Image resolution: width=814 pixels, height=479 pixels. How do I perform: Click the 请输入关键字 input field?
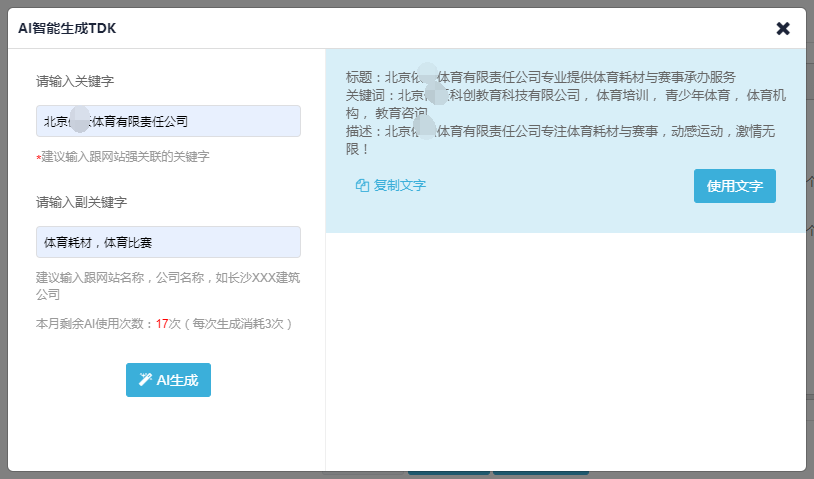[x=168, y=121]
